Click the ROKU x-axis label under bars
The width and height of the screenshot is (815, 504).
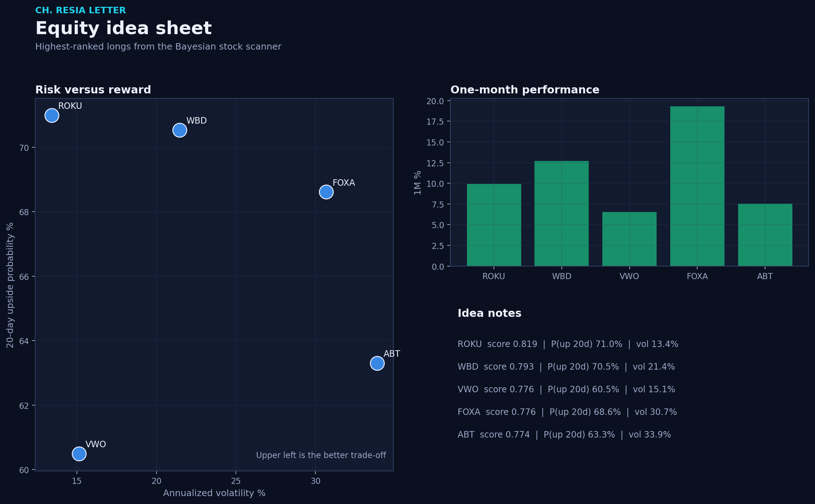[494, 276]
